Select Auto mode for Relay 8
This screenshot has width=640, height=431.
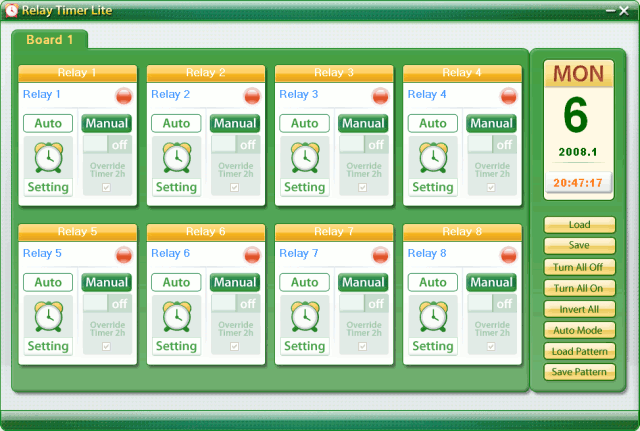(x=433, y=282)
